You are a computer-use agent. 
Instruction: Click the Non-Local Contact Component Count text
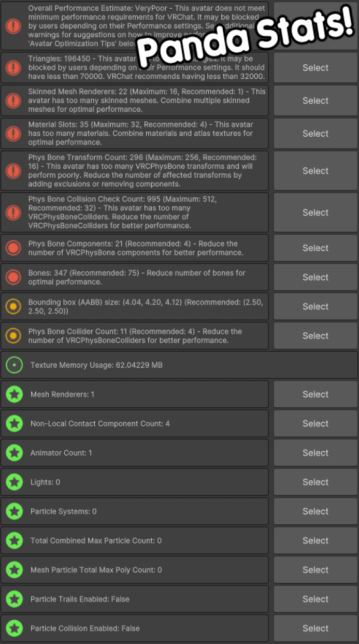(100, 424)
